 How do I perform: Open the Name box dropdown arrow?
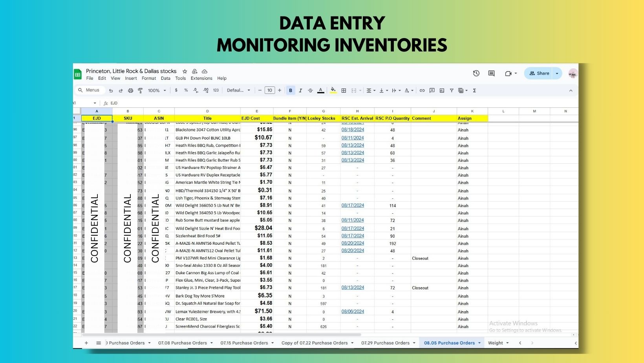[95, 103]
